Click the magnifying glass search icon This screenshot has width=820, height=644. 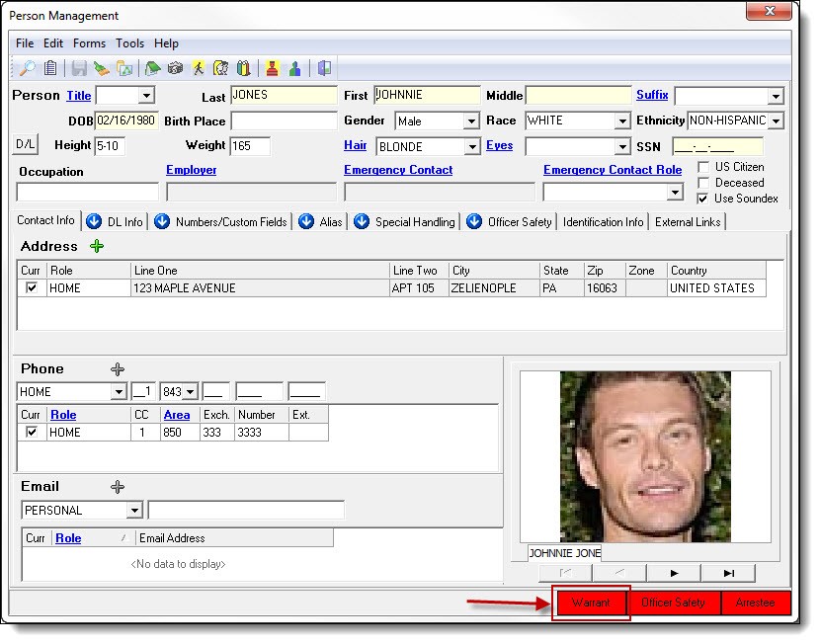[x=27, y=68]
